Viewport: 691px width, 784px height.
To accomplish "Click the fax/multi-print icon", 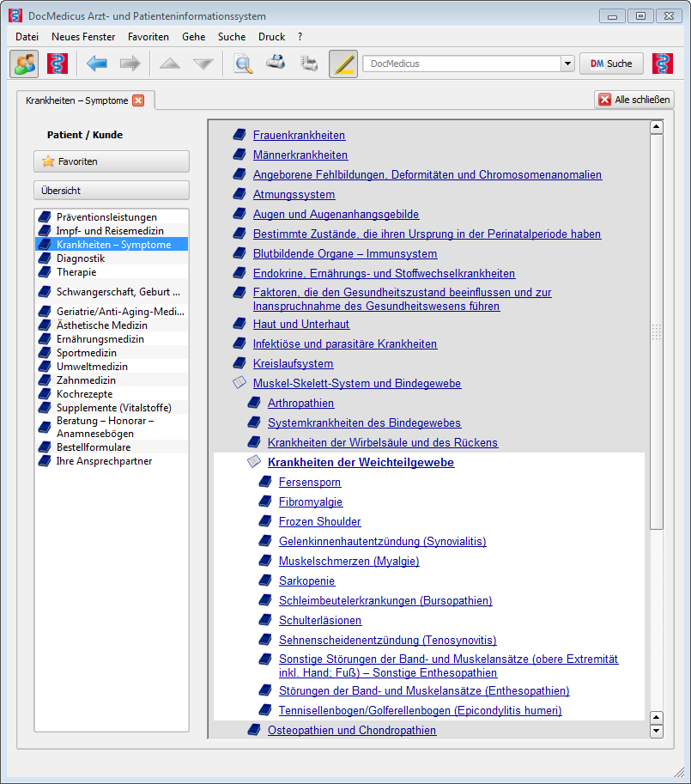I will (309, 64).
